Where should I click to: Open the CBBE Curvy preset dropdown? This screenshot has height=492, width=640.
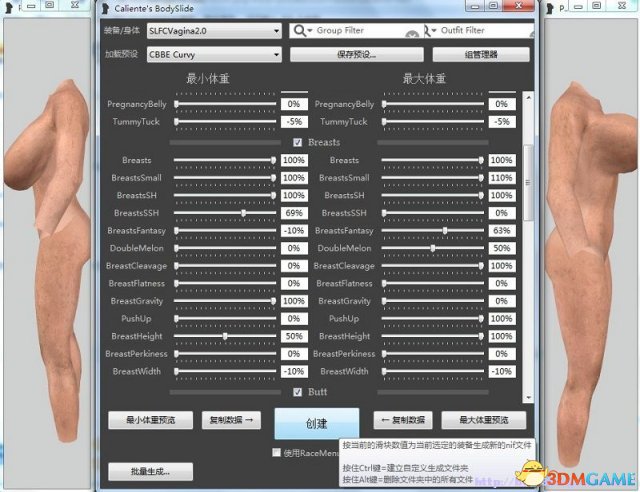click(214, 54)
